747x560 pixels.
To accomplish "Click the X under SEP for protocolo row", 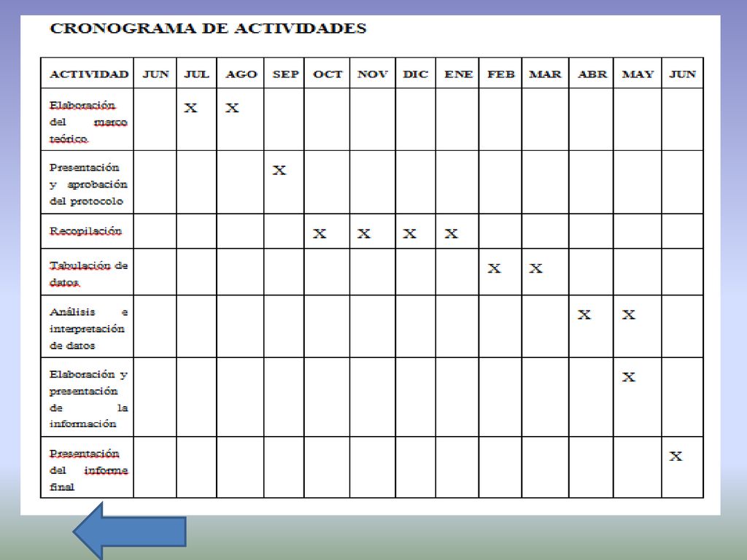I will coord(279,171).
